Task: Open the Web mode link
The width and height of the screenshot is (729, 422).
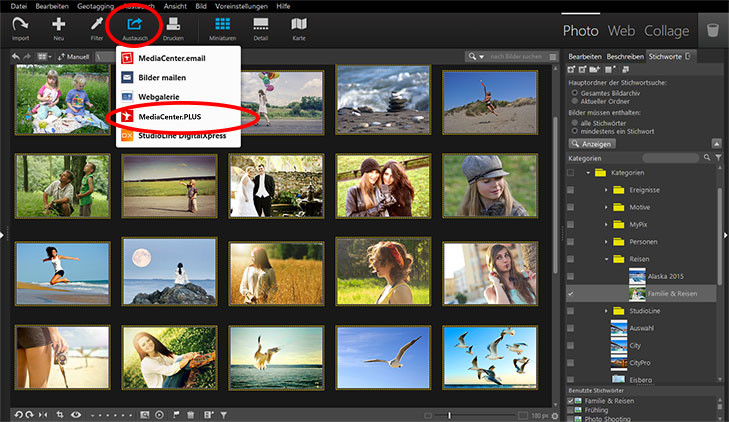Action: [x=621, y=31]
